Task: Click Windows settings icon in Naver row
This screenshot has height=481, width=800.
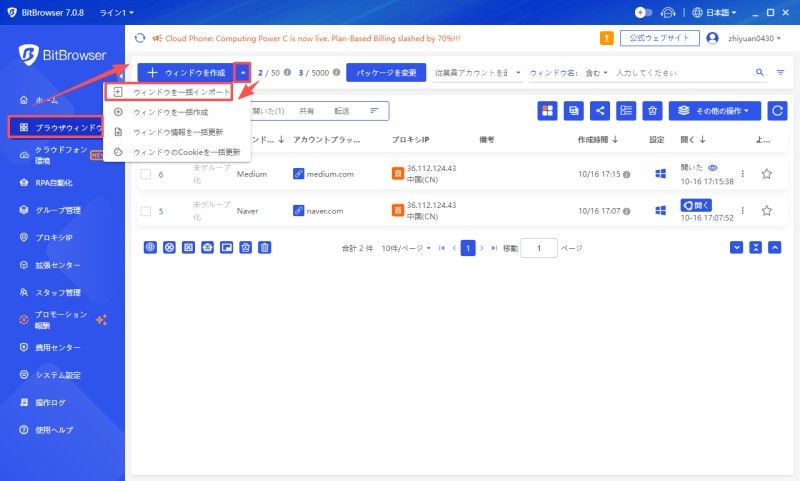Action: pos(660,211)
